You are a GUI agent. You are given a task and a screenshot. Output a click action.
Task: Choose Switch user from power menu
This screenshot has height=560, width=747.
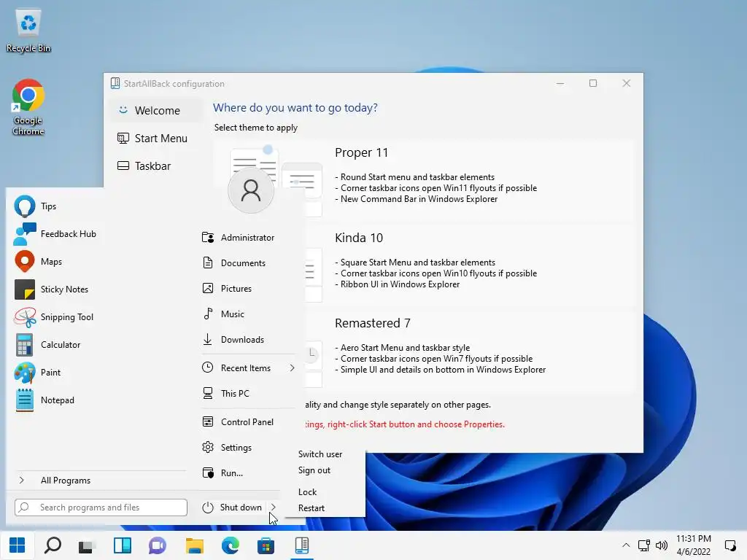320,454
